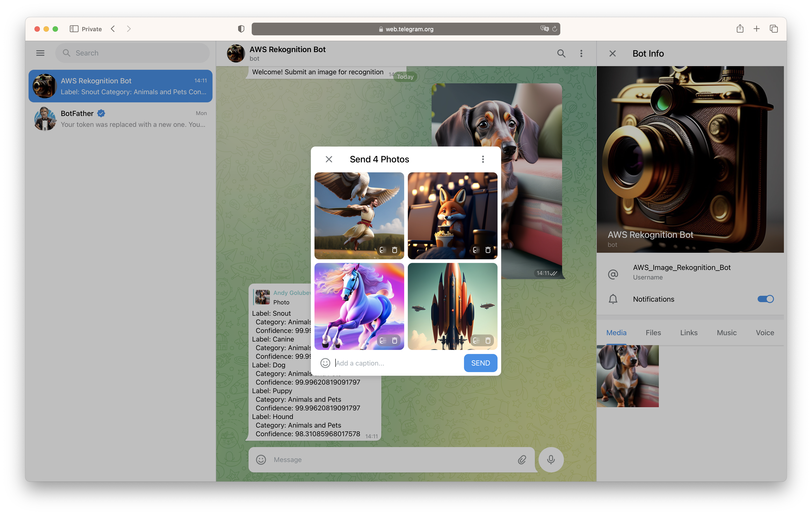
Task: Switch to the Files tab
Action: (x=653, y=333)
